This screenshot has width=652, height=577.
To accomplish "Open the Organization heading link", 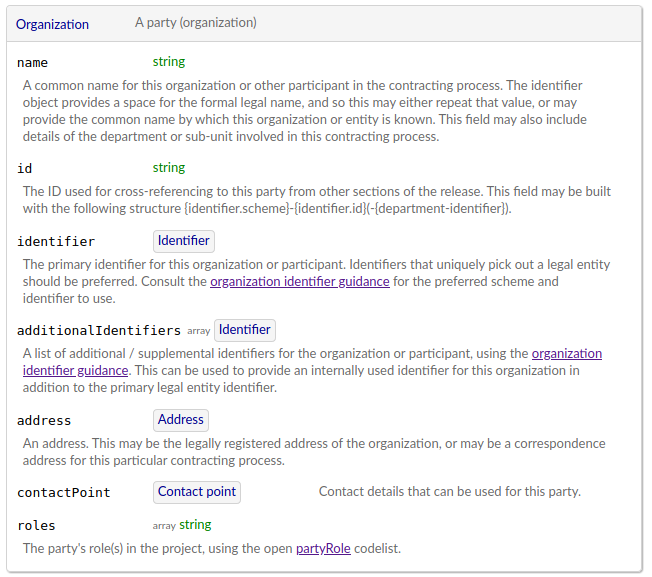I will (52, 24).
